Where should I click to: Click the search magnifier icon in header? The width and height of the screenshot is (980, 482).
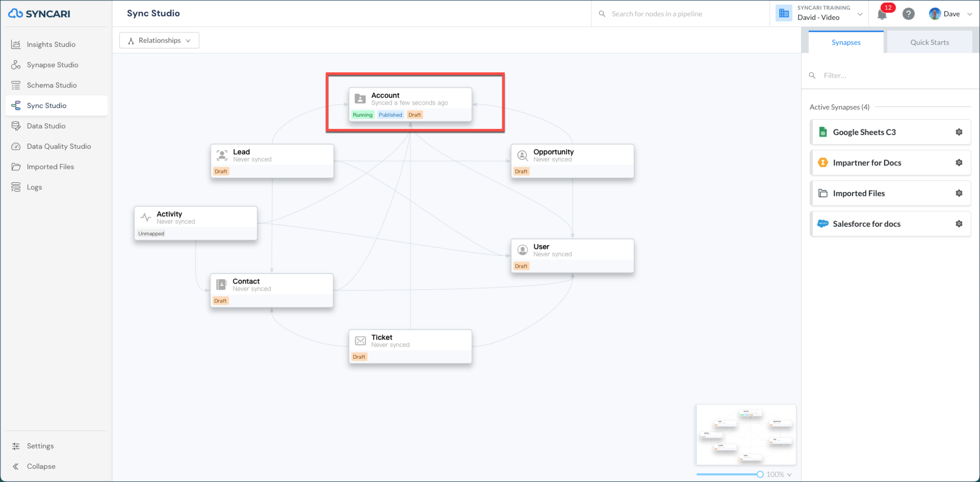tap(602, 14)
